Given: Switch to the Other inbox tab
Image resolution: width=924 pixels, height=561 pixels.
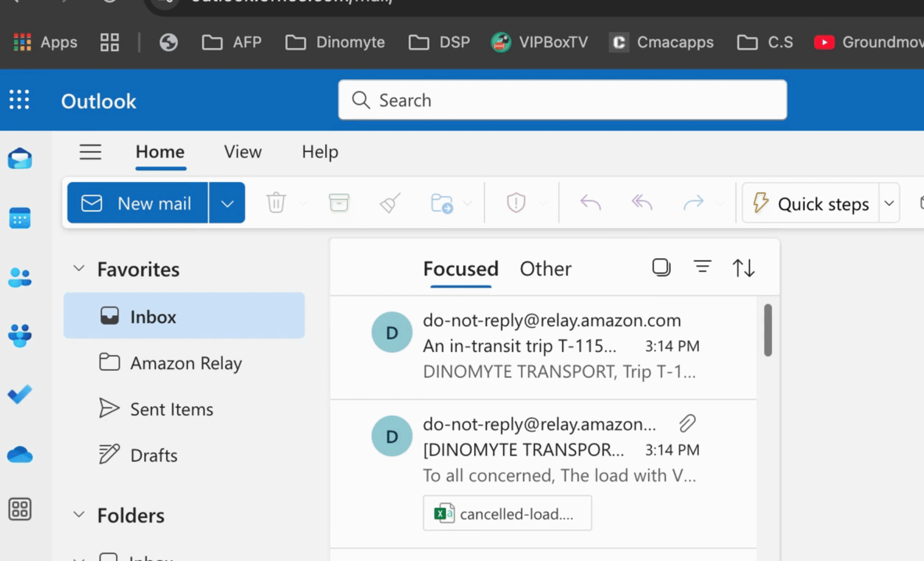Looking at the screenshot, I should tap(545, 269).
